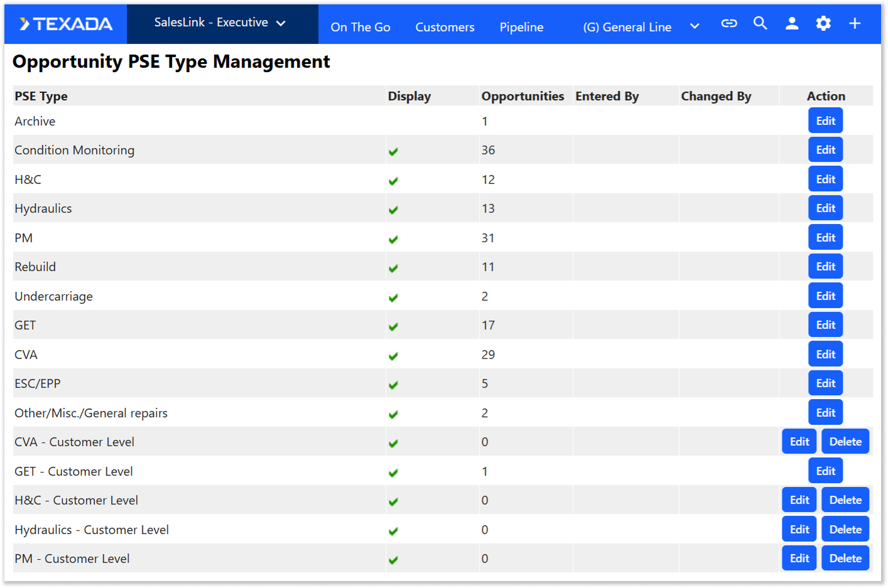
Task: Open the (G) General Line dropdown
Action: coord(627,27)
